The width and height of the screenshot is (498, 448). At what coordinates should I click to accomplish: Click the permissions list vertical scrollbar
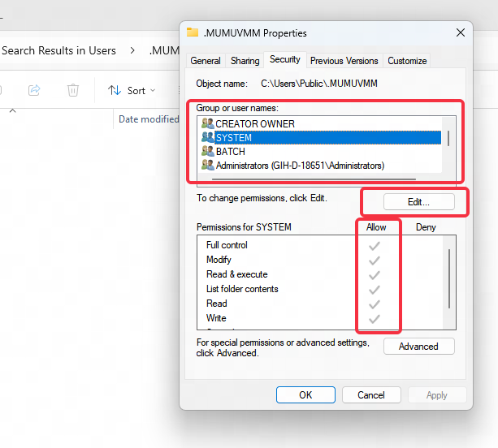tap(449, 276)
